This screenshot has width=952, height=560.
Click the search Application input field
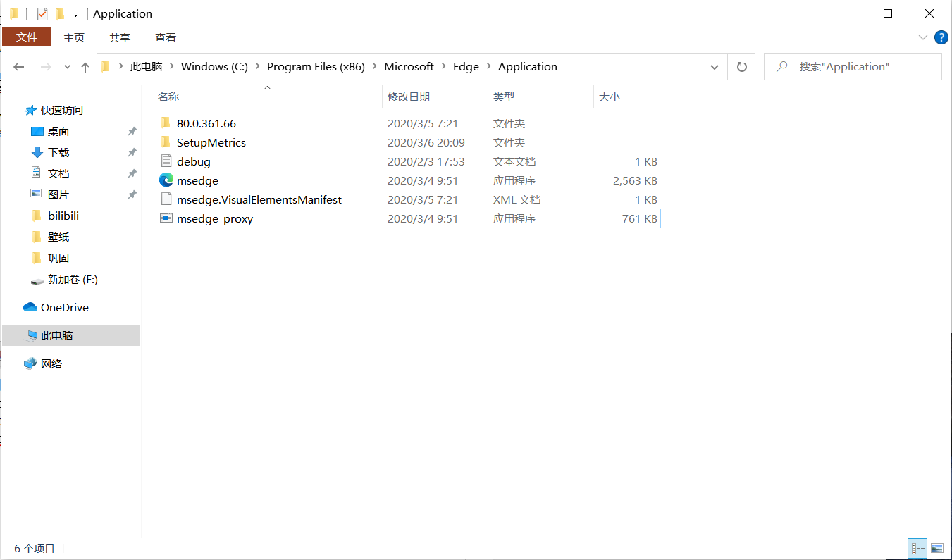[x=853, y=67]
